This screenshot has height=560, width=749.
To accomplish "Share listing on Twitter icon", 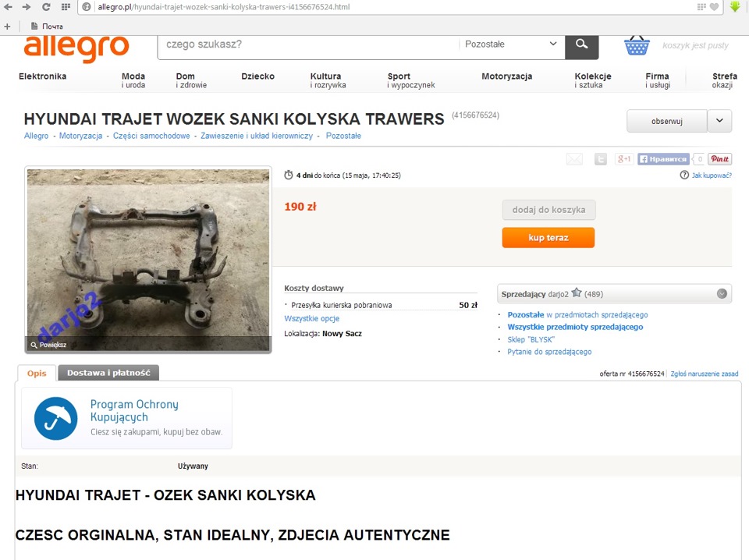I will [601, 159].
